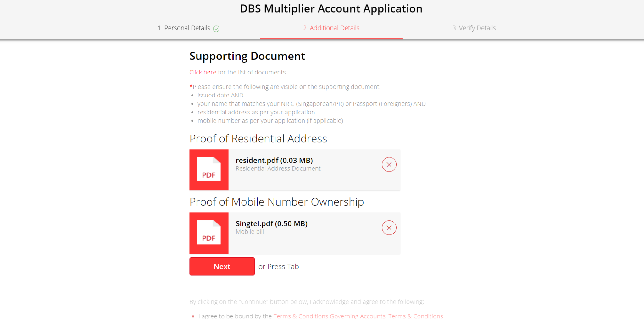
Task: Open the 'Click here' documents list link
Action: pyautogui.click(x=203, y=72)
